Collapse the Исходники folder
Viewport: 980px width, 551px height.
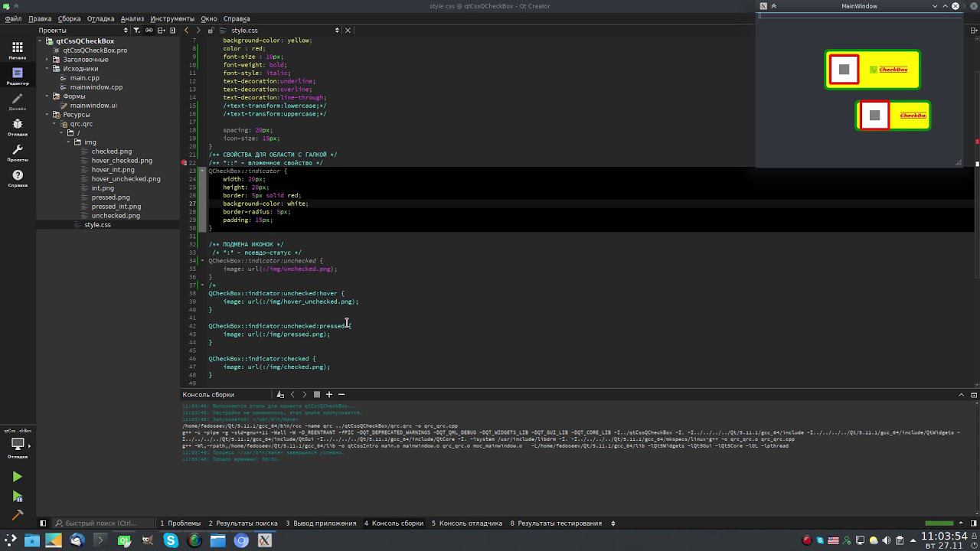[47, 69]
